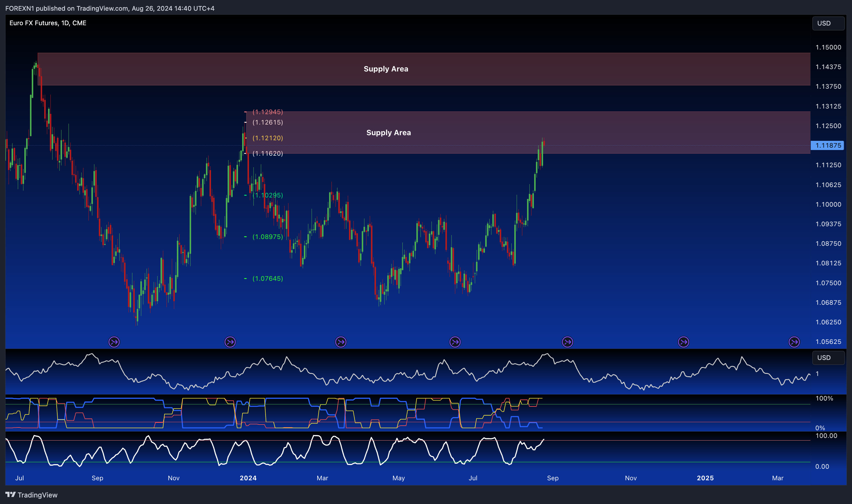
Task: Click the contract roll marker at mid-December 2023
Action: coord(230,342)
